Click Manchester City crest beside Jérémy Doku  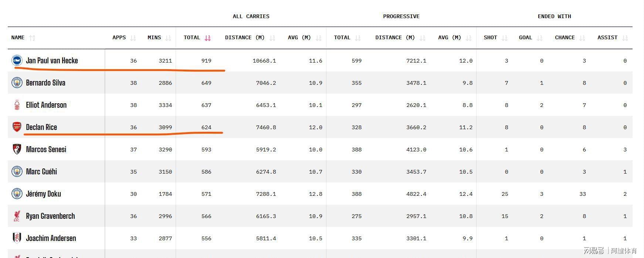point(17,194)
